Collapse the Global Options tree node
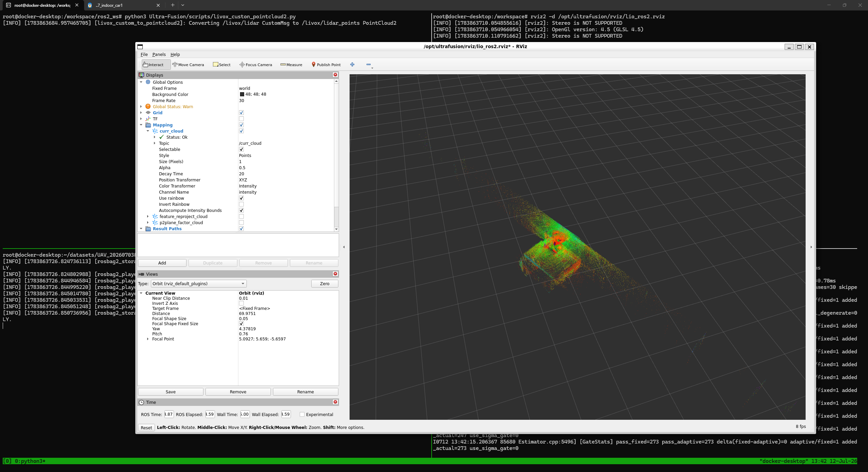868x472 pixels. (x=141, y=82)
